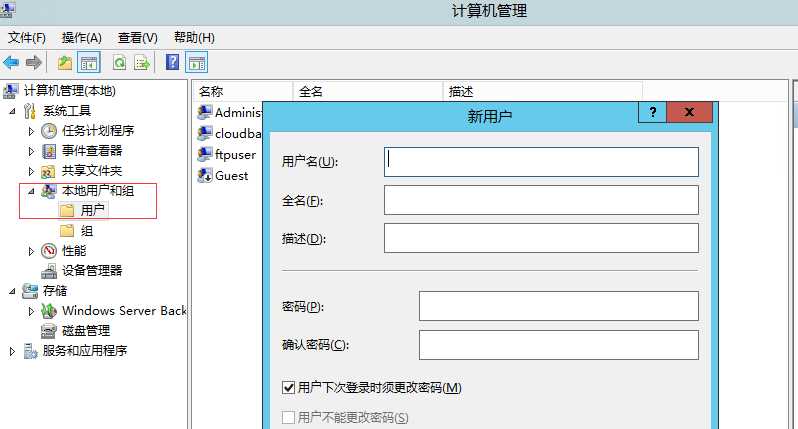This screenshot has height=429, width=798.
Task: Click the 服务和应用程序 icon
Action: point(30,351)
